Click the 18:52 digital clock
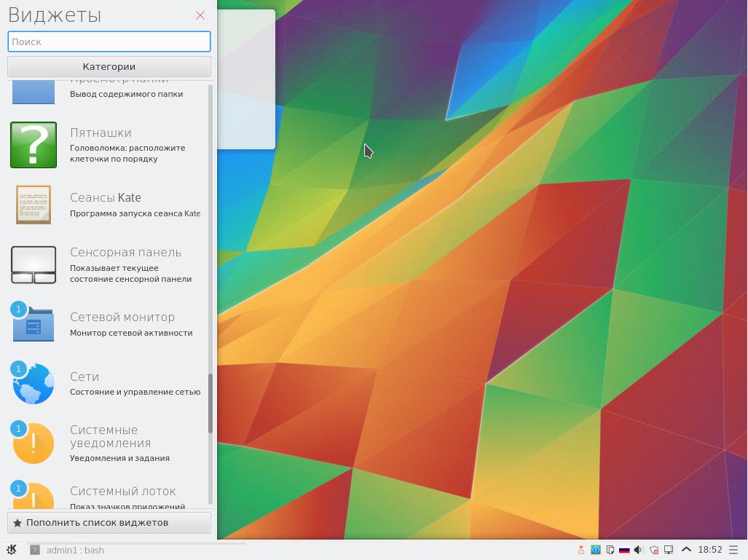 (x=710, y=550)
